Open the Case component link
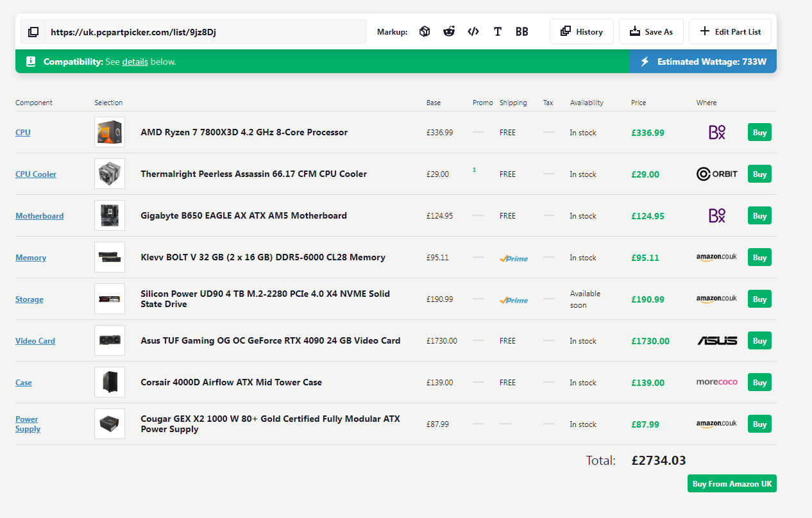The height and width of the screenshot is (518, 812). (x=24, y=383)
